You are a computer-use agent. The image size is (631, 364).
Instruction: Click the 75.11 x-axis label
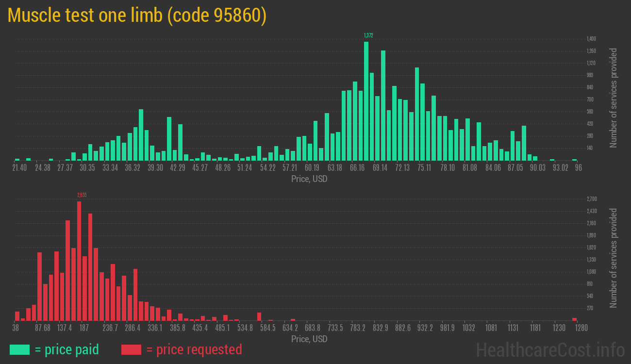[x=425, y=168]
